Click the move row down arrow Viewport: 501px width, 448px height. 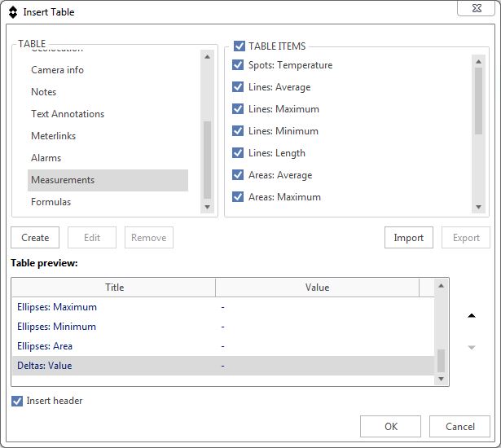tap(472, 348)
